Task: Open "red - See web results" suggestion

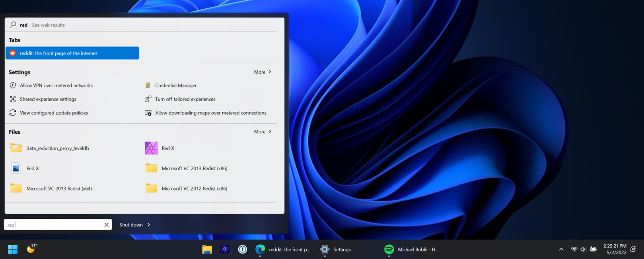Action: point(42,25)
